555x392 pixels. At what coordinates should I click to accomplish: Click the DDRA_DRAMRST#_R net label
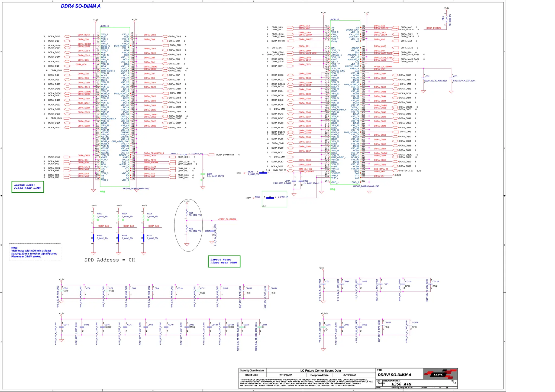pos(154,153)
